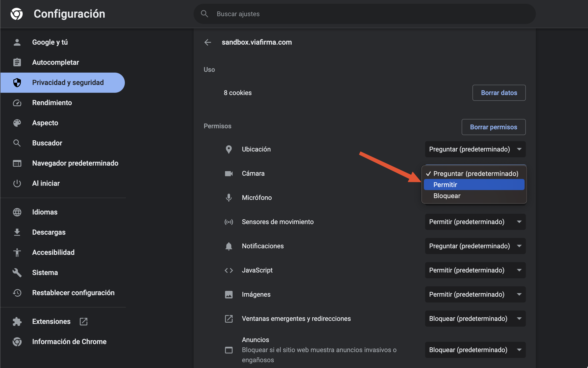Click the palette icon for Aspecto
Screen dimensions: 588x368
pyautogui.click(x=17, y=123)
